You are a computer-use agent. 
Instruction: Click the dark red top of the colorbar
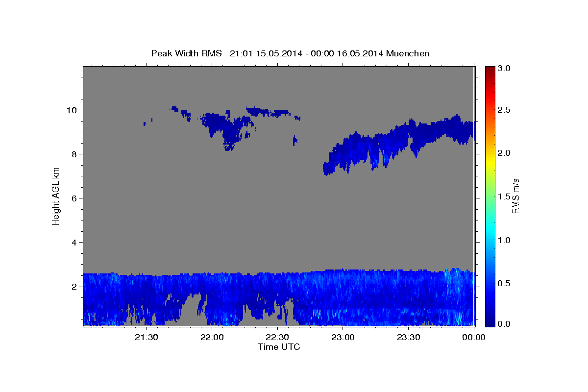tap(490, 70)
